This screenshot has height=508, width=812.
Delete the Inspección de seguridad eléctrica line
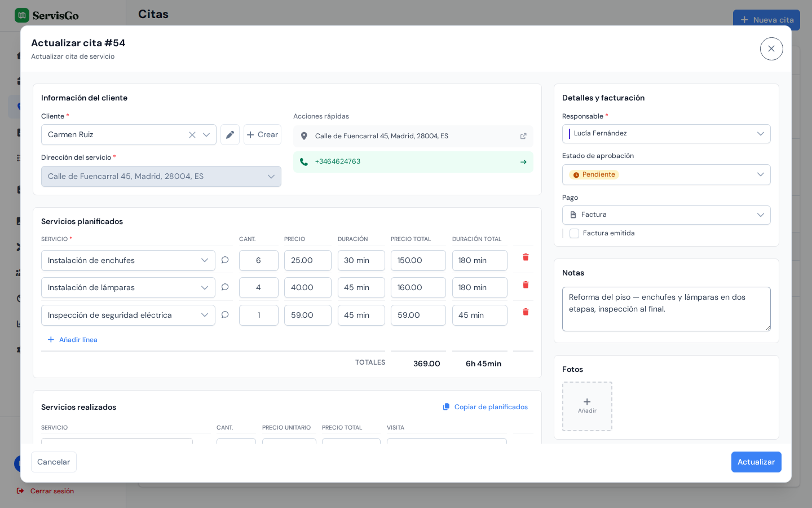[526, 312]
